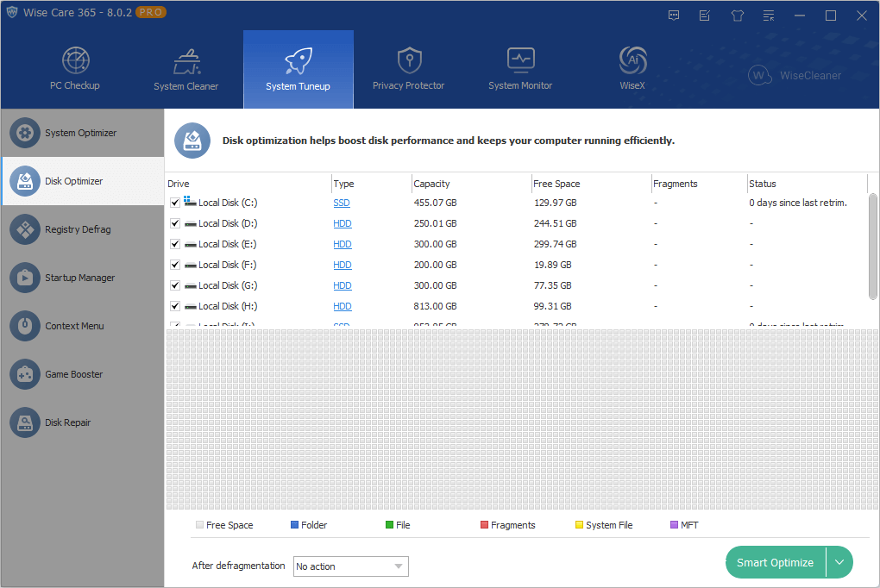The width and height of the screenshot is (880, 588).
Task: Click the drive list vertical scrollbar
Action: 873,247
